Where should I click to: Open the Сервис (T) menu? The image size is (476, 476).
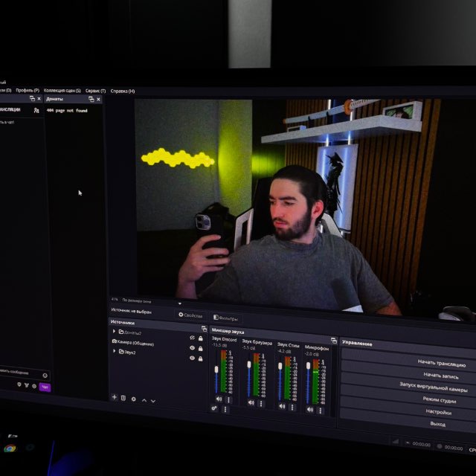pyautogui.click(x=95, y=91)
